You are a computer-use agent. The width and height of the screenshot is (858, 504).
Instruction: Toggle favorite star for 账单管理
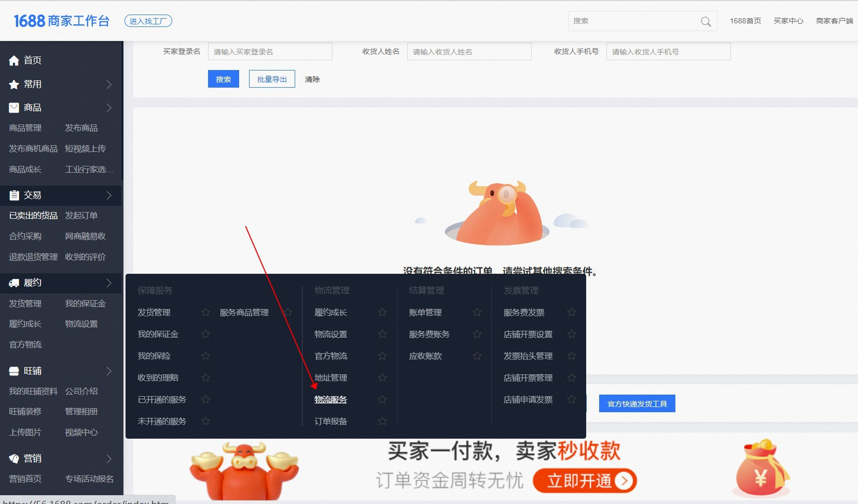click(477, 312)
